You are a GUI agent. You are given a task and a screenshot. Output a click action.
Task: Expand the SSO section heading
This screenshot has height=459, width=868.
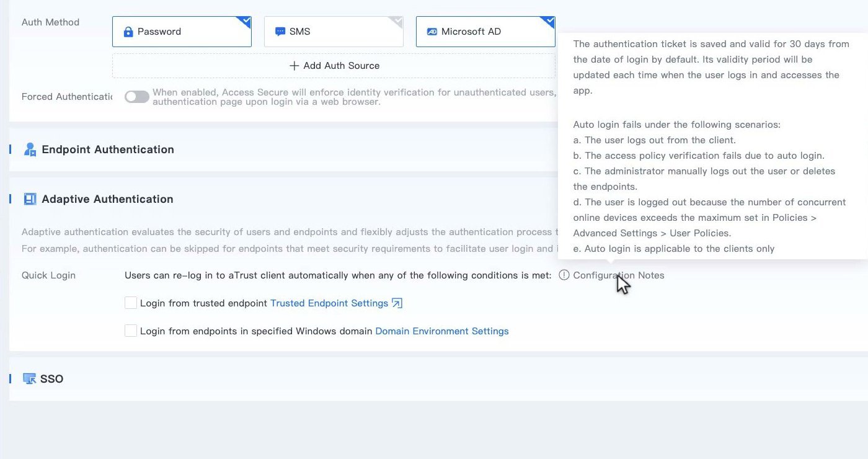click(51, 379)
